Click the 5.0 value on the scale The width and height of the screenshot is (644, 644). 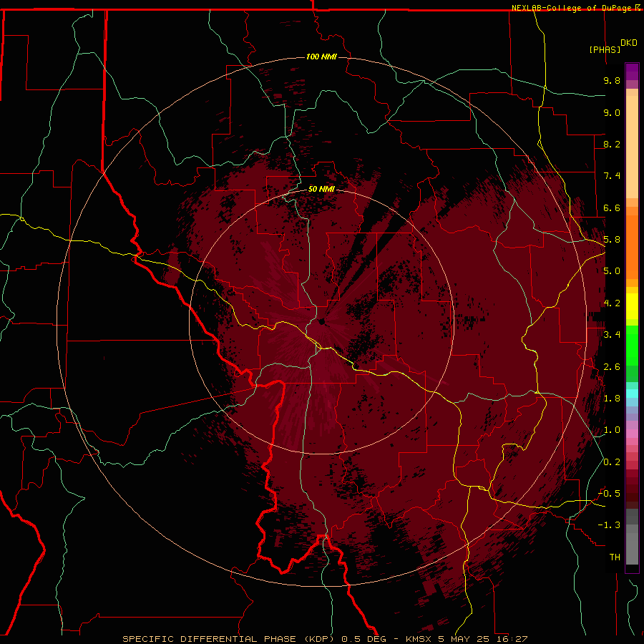tap(612, 271)
